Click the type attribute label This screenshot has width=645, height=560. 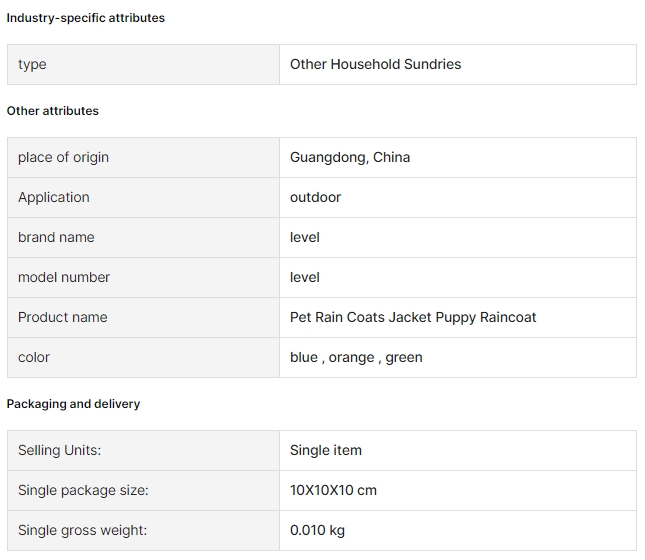tap(32, 65)
